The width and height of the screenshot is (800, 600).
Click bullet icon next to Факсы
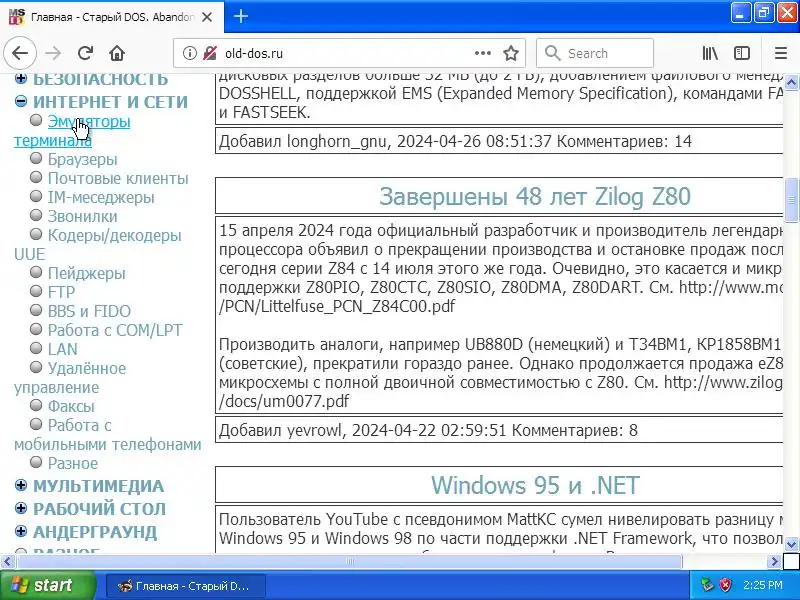tap(36, 405)
